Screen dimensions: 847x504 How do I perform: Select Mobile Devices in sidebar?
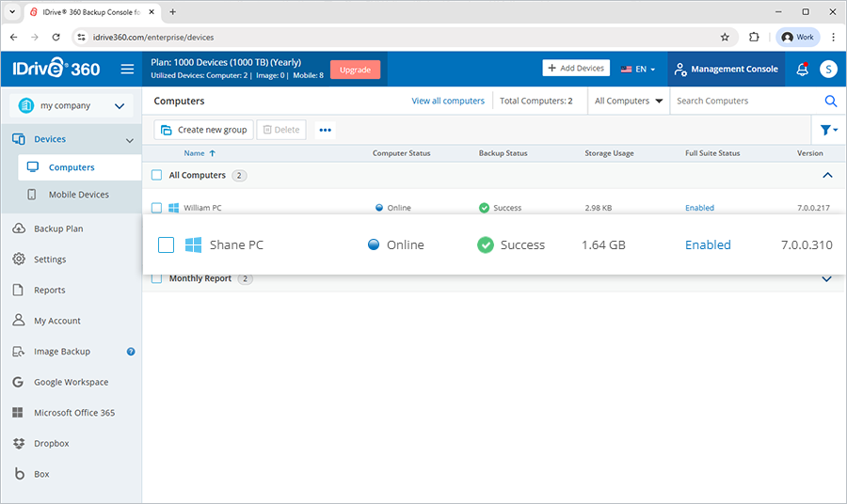click(x=78, y=195)
